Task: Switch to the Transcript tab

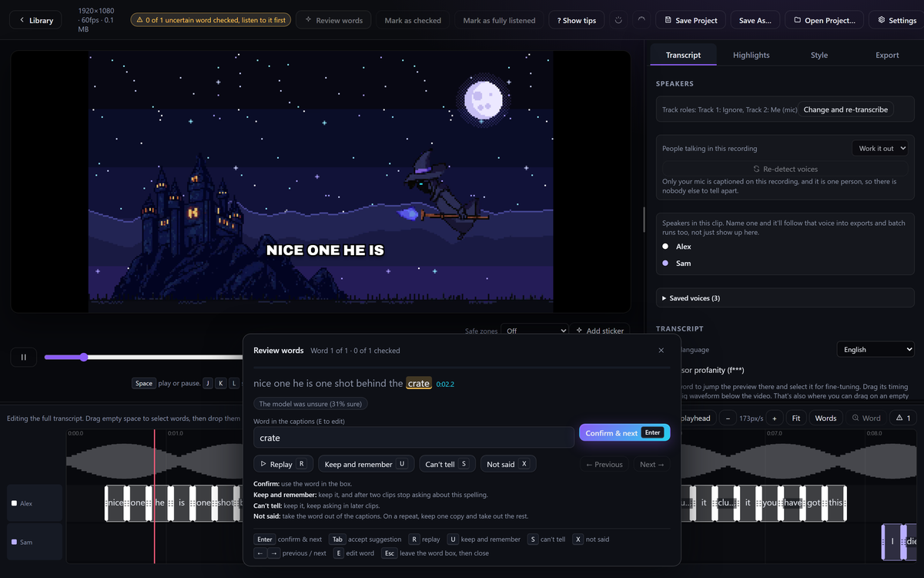Action: pyautogui.click(x=683, y=55)
